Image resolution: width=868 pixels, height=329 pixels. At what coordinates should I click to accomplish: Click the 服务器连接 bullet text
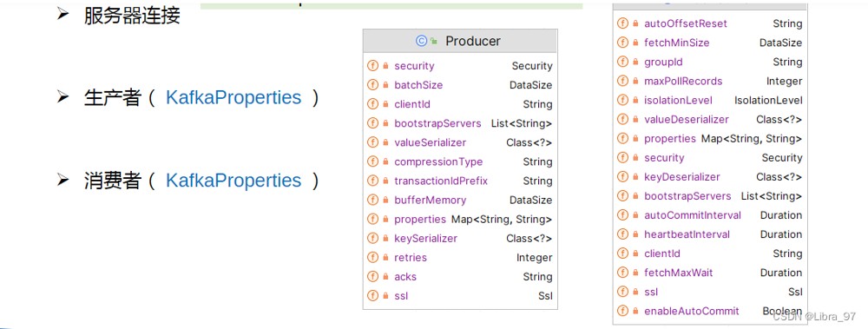tap(132, 15)
